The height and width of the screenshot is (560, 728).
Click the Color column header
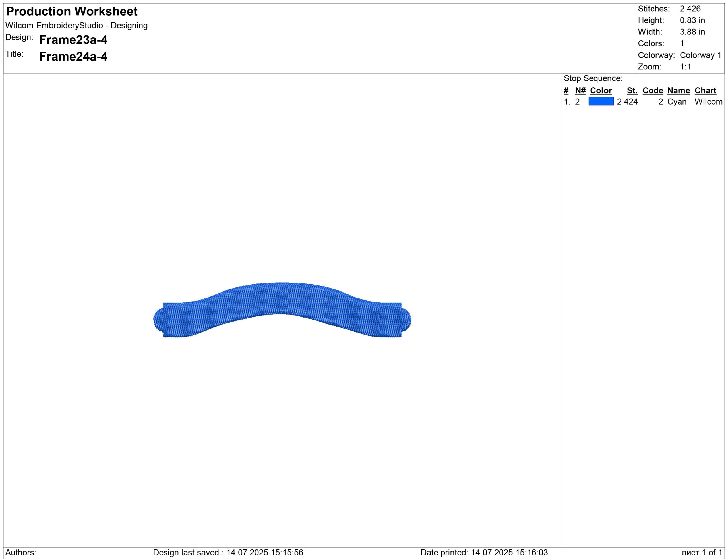click(601, 90)
